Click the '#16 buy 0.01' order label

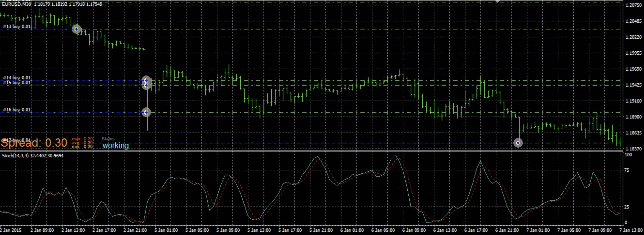(x=17, y=110)
